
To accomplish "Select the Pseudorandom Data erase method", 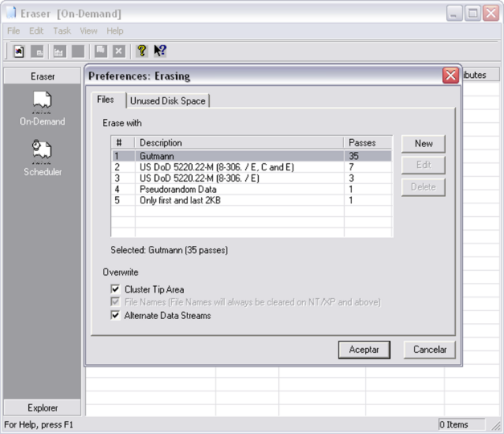I will click(252, 189).
